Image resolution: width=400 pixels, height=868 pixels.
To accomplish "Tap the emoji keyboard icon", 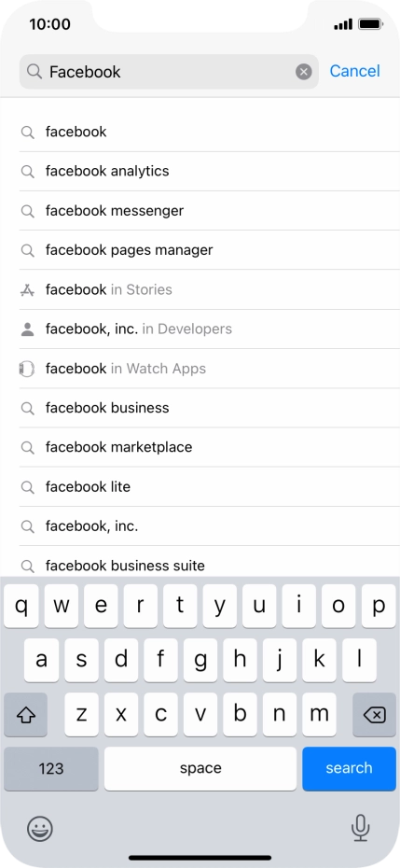I will (40, 829).
